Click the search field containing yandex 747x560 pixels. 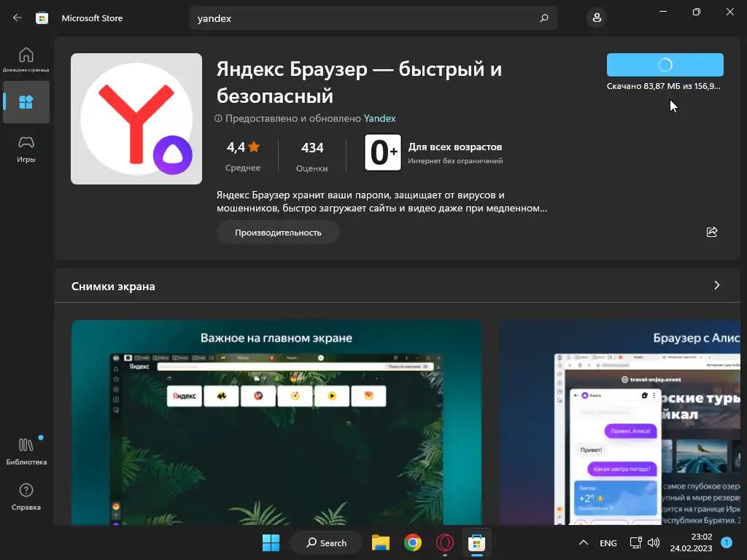click(x=373, y=18)
